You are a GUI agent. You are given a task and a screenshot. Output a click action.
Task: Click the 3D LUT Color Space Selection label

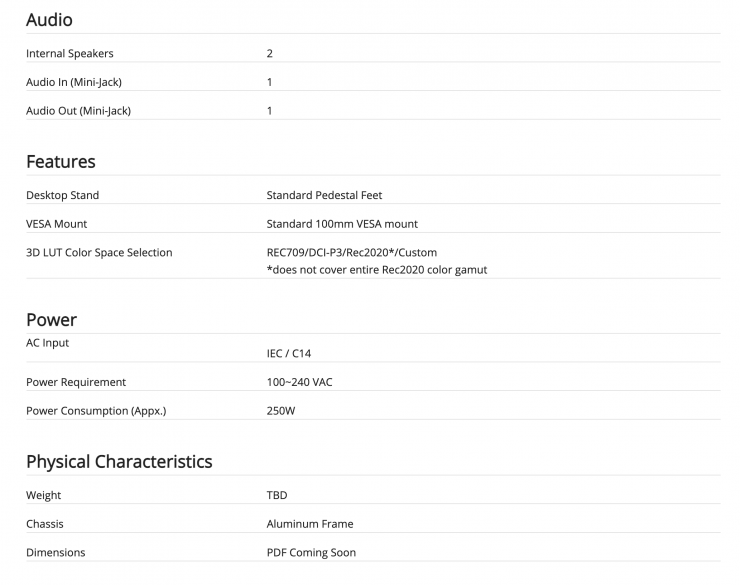point(99,253)
